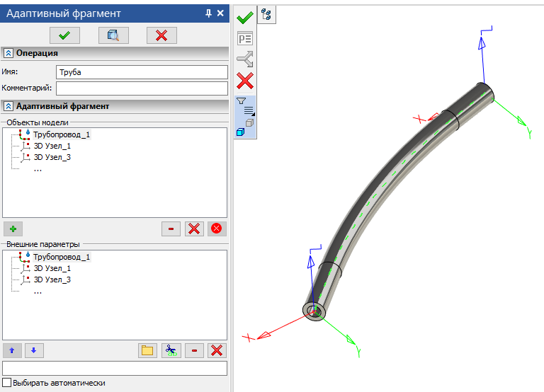Enable the Выбирать автоматически checkbox
Screen dimensions: 544x392
[x=7, y=383]
